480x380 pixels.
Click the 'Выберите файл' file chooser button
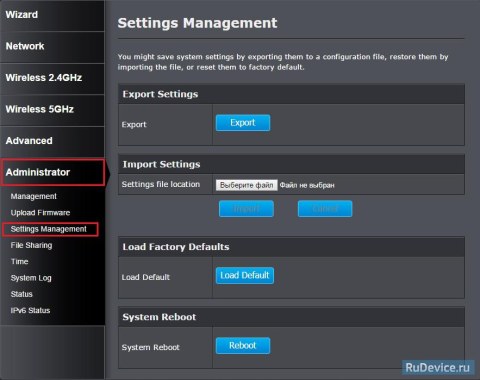click(247, 185)
